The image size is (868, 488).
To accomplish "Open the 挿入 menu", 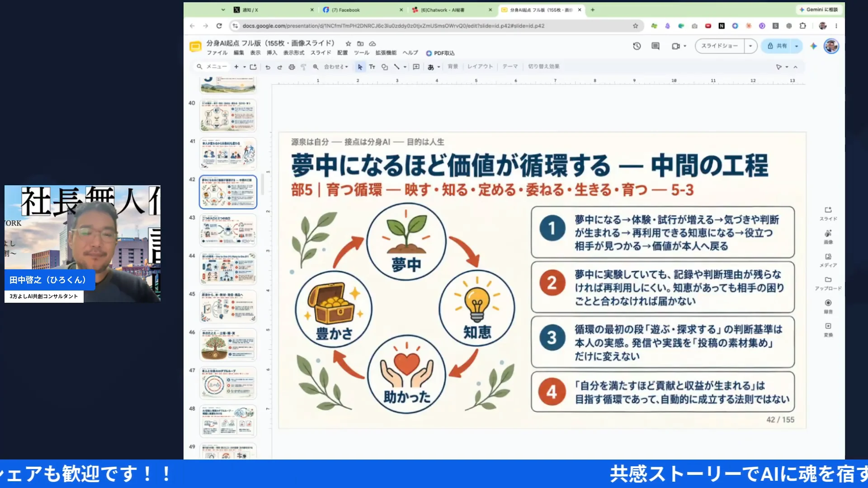I will 272,53.
